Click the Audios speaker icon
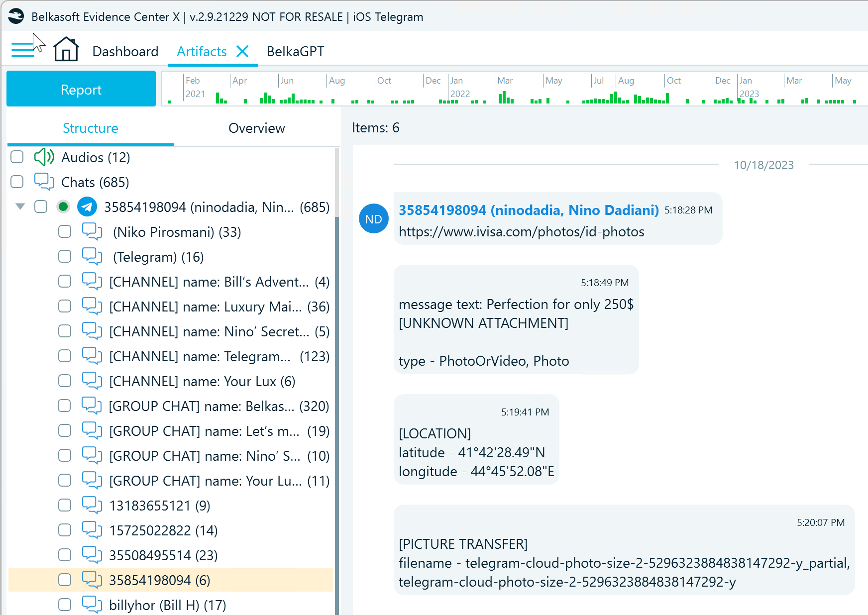The height and width of the screenshot is (615, 868). pos(44,157)
